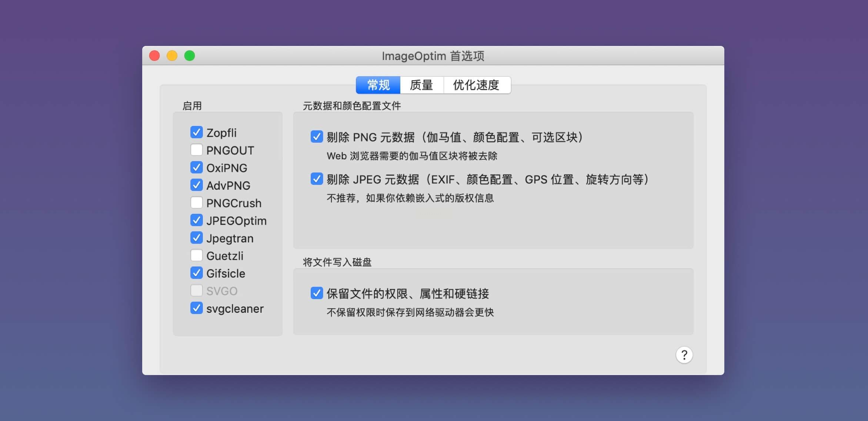
Task: Click the SVGO checkbox
Action: [x=196, y=291]
